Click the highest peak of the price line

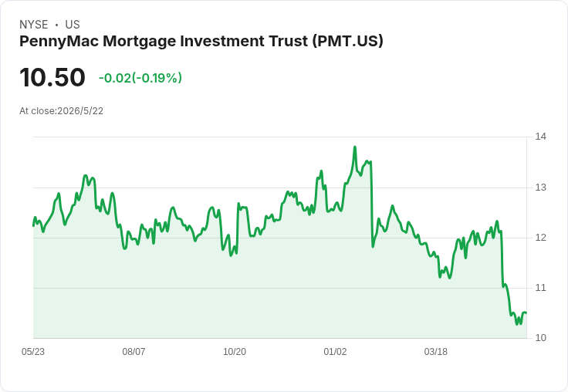(355, 147)
